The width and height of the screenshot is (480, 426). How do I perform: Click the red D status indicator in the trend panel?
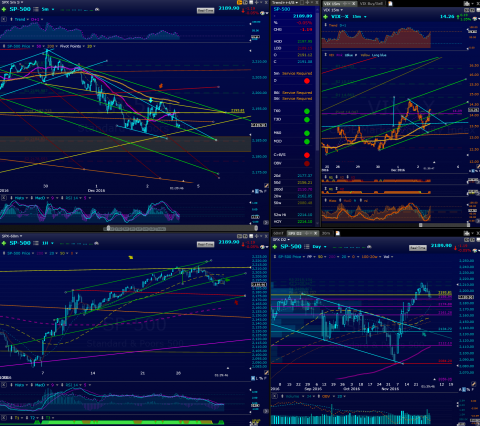click(x=307, y=81)
